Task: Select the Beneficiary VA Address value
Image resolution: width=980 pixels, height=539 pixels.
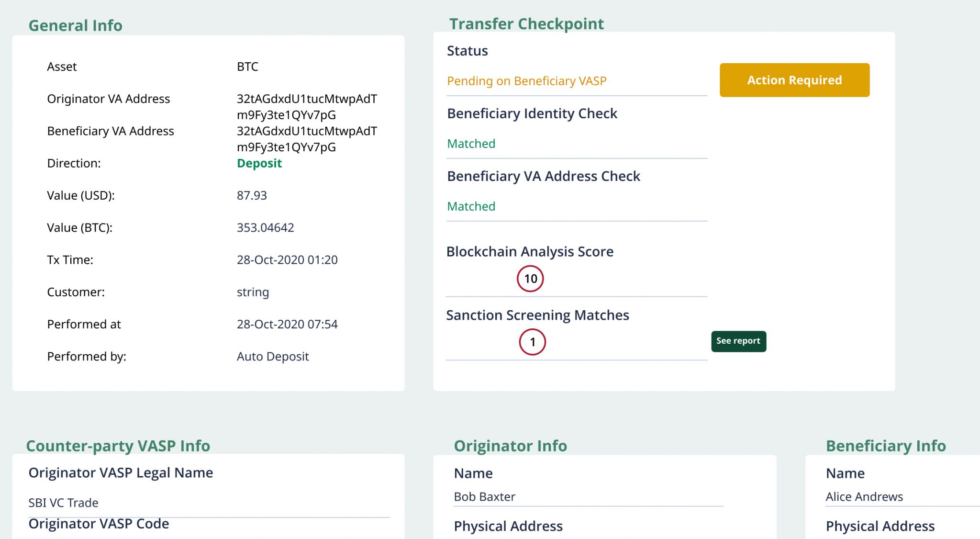Action: click(x=307, y=139)
